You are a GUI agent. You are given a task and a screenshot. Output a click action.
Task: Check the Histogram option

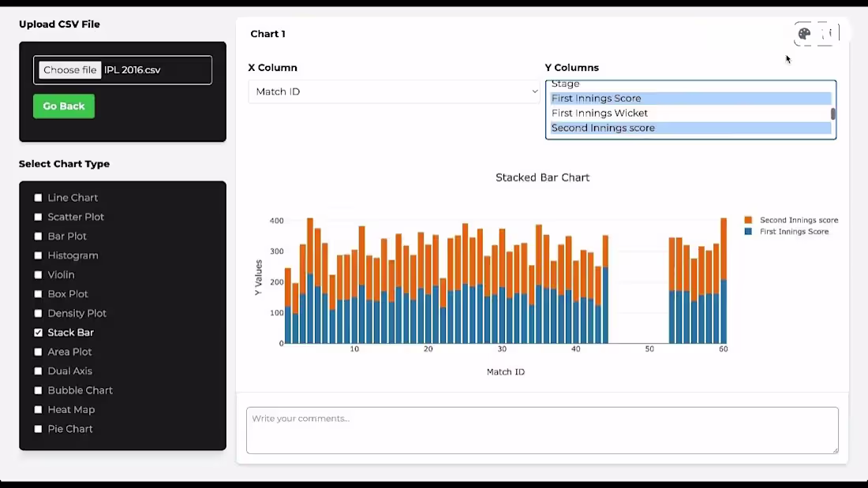coord(38,255)
